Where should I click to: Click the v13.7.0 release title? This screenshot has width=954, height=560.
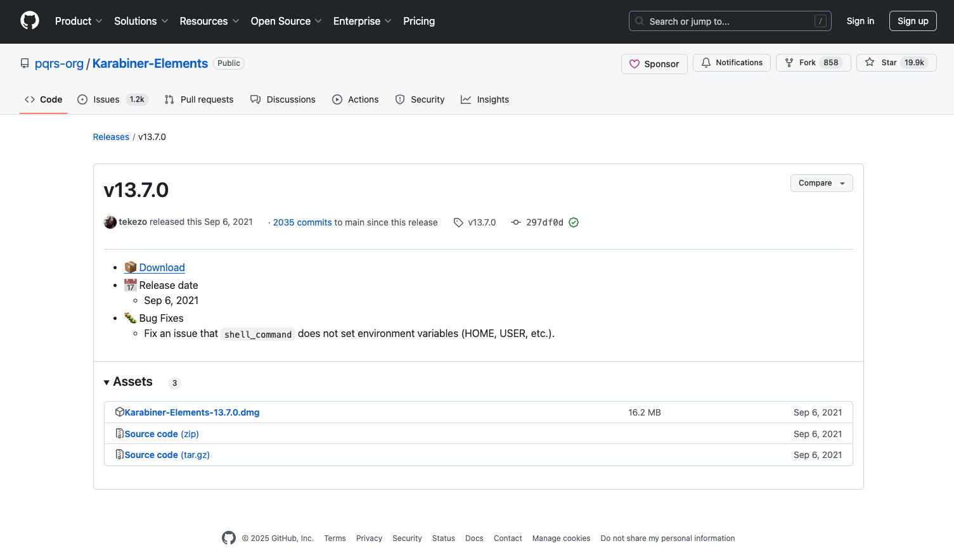click(136, 190)
